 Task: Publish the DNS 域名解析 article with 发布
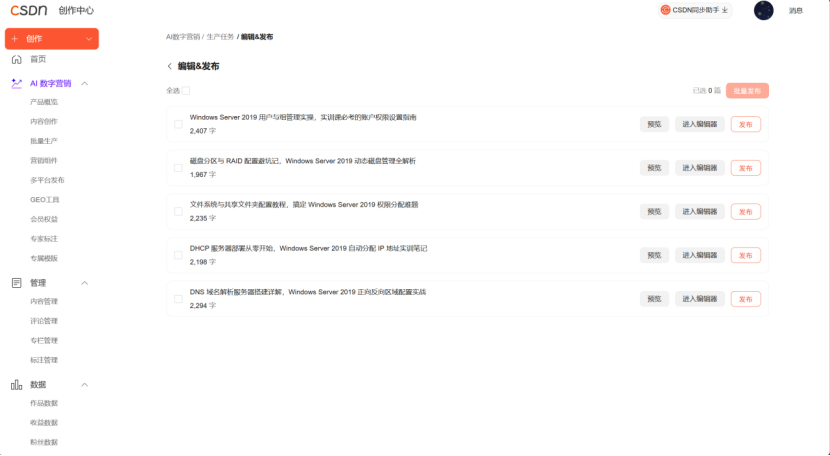(746, 299)
